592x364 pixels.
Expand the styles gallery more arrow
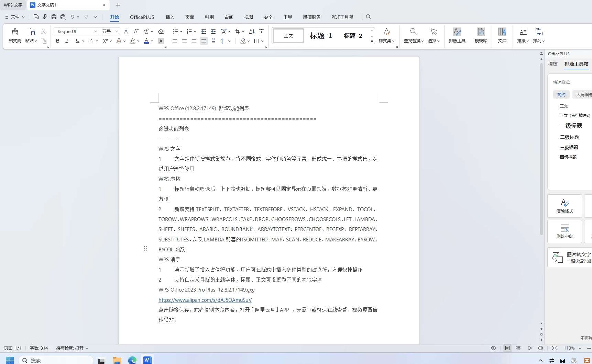click(372, 41)
